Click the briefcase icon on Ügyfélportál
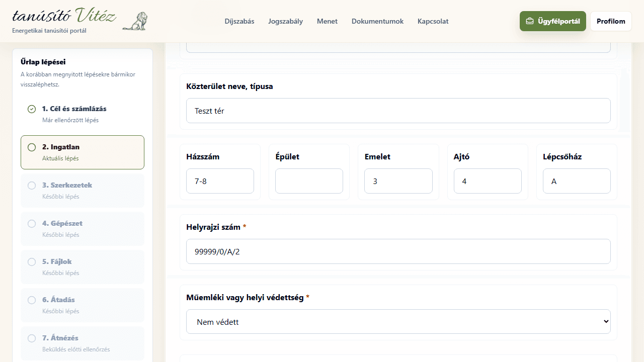Screen dimensions: 644x362 530,21
